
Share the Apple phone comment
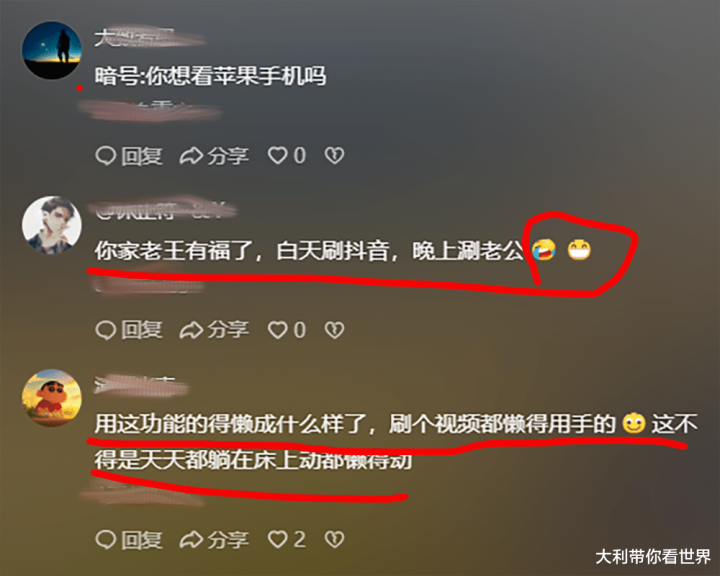(x=214, y=156)
